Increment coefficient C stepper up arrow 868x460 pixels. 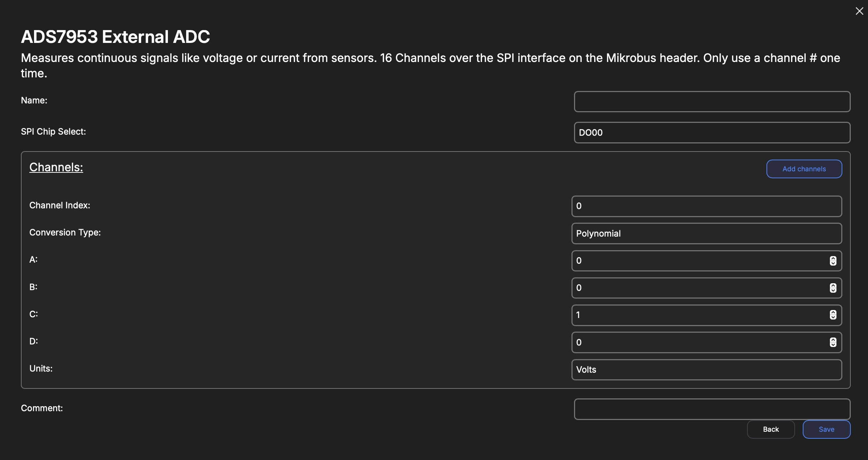(833, 313)
